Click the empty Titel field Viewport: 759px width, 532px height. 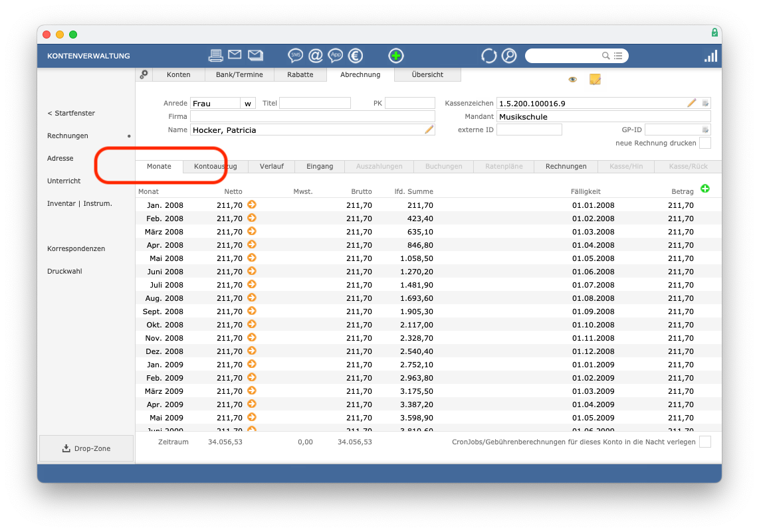[315, 103]
